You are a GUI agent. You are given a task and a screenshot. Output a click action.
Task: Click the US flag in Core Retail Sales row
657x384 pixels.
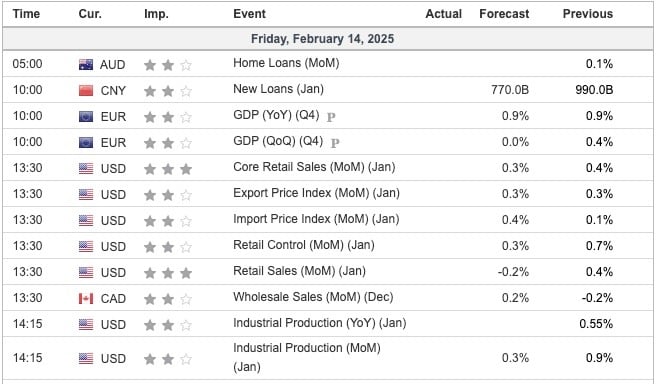tap(86, 169)
